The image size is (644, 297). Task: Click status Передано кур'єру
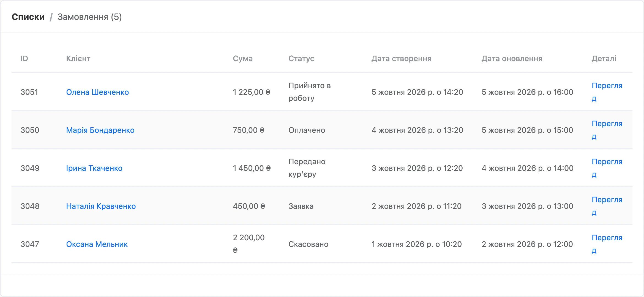pyautogui.click(x=307, y=168)
